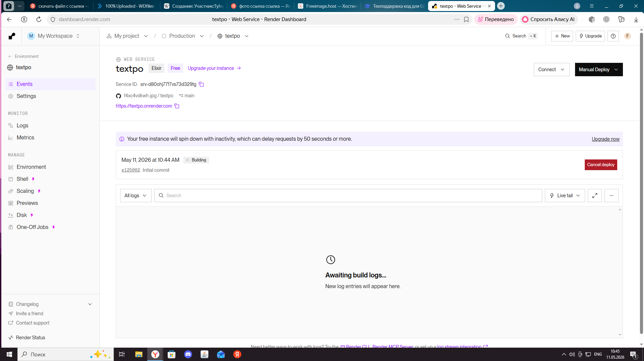Open Metrics in the sidebar
This screenshot has width=644, height=361.
point(50,138)
